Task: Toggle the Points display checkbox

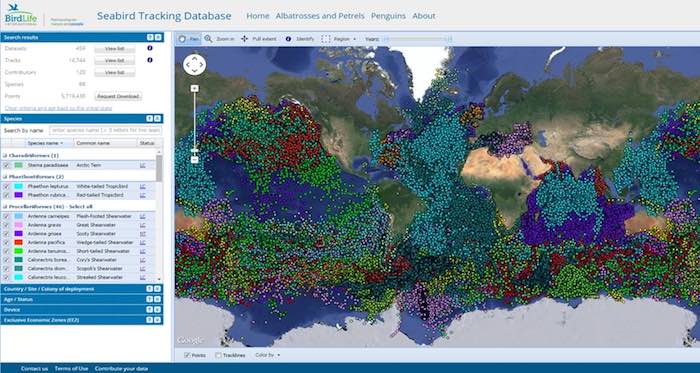Action: (x=188, y=355)
